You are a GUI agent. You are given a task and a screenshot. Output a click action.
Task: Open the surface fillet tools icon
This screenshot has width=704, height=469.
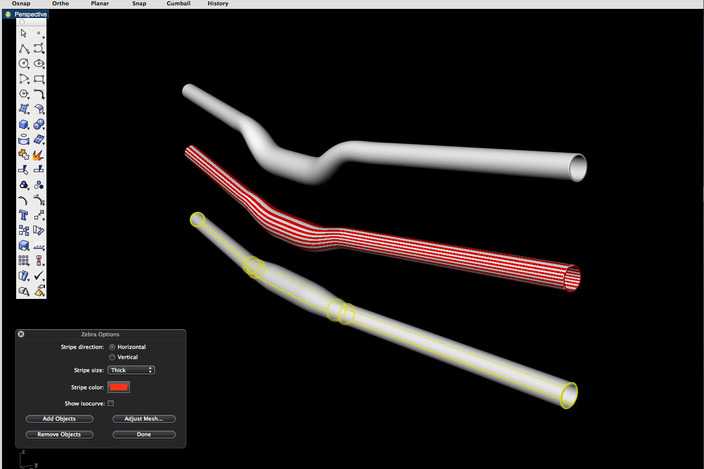click(x=39, y=109)
